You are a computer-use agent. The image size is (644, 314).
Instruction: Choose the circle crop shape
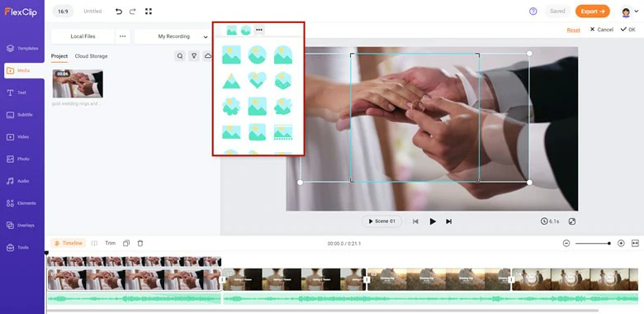pos(257,55)
